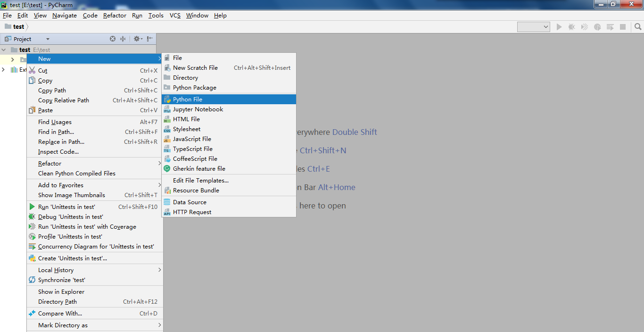Select JavaScript File entry

click(229, 139)
